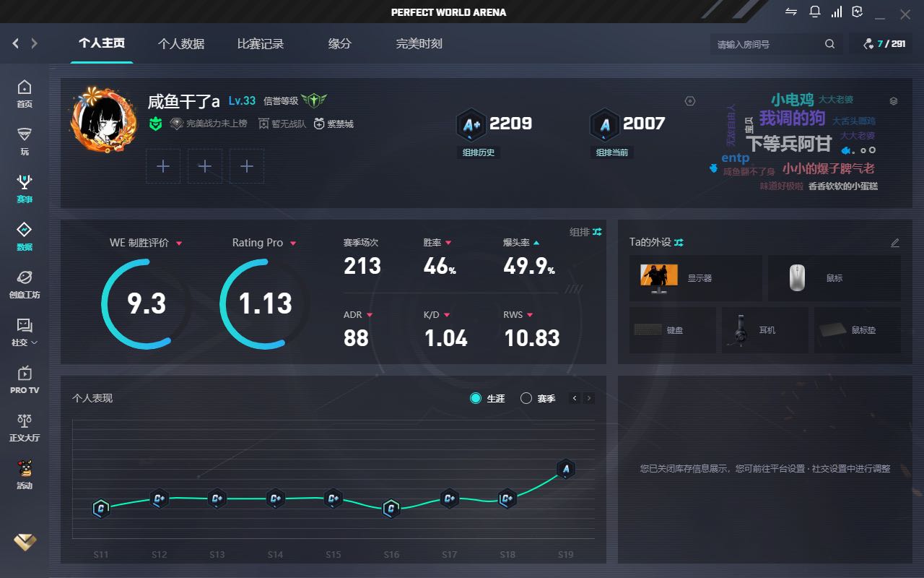Screen dimensions: 924x578
Task: Click the notification bell icon in title bar
Action: [815, 12]
